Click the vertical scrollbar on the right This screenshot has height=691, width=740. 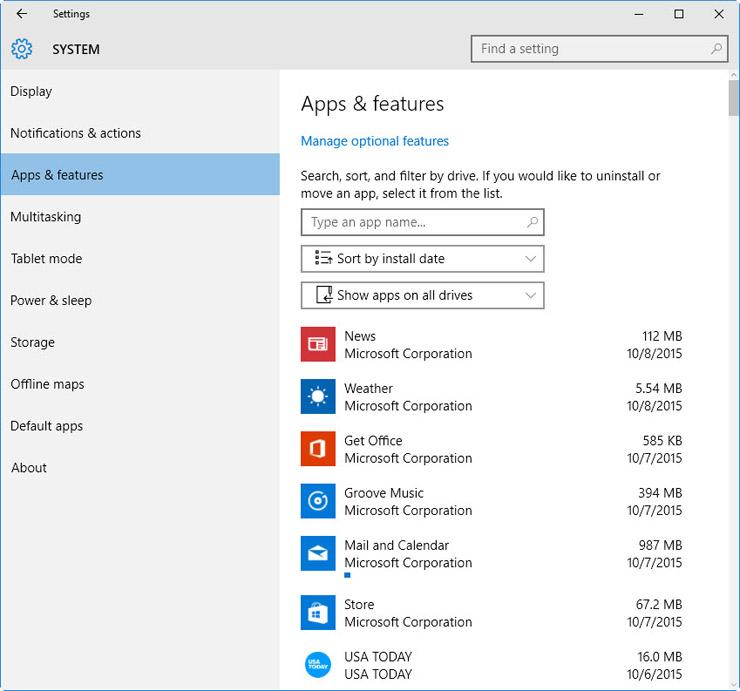coord(734,300)
